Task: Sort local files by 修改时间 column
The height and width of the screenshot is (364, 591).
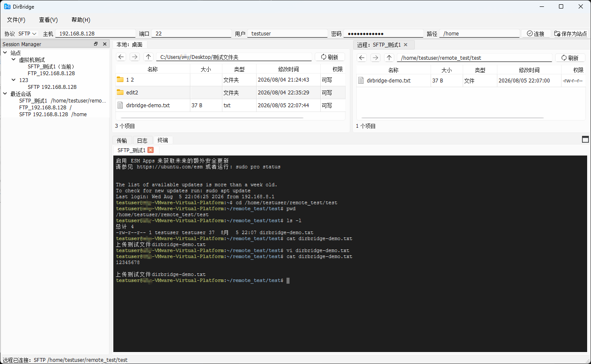Action: click(x=288, y=69)
